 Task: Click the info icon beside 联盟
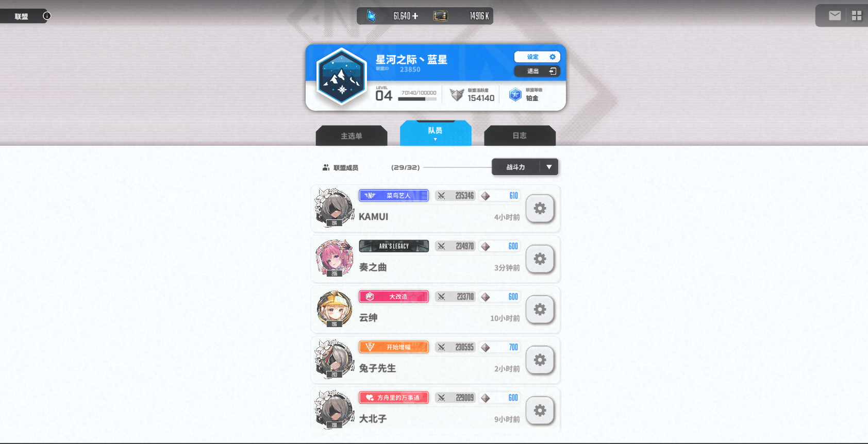(47, 16)
